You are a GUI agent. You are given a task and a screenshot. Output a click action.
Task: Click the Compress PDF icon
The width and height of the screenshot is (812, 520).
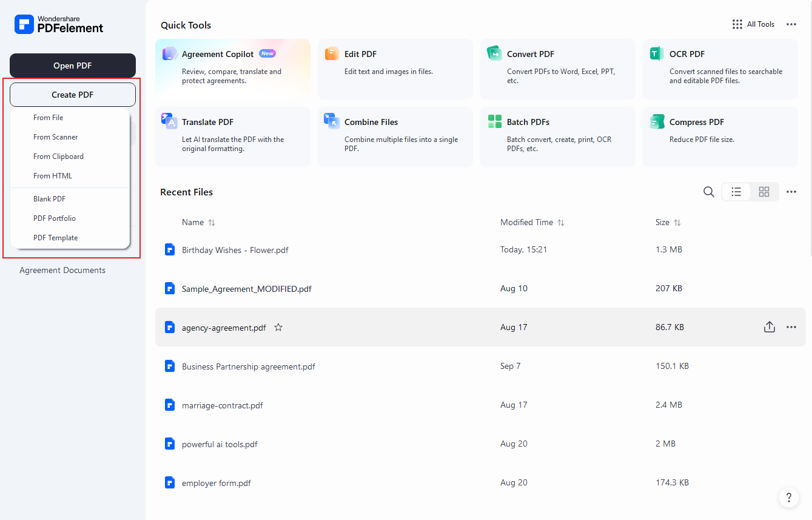[657, 121]
